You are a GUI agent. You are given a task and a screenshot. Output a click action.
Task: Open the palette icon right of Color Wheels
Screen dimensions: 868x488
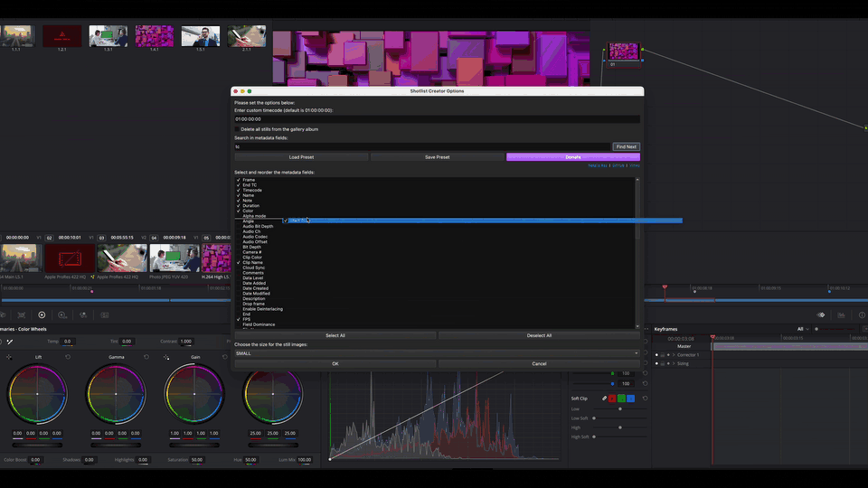pos(62,314)
